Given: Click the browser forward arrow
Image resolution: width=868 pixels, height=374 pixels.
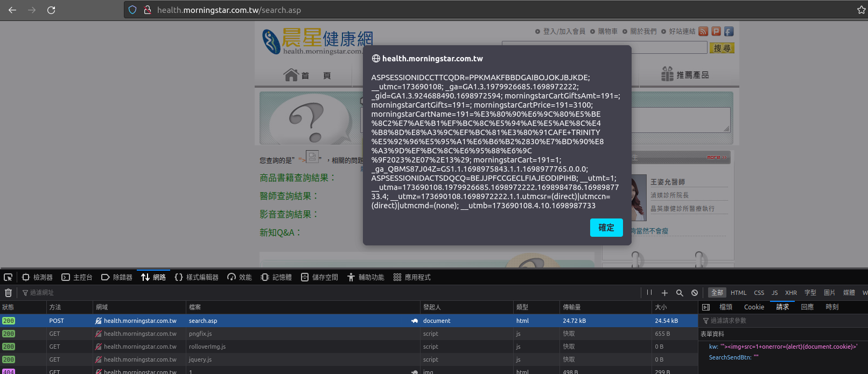Looking at the screenshot, I should [x=32, y=10].
